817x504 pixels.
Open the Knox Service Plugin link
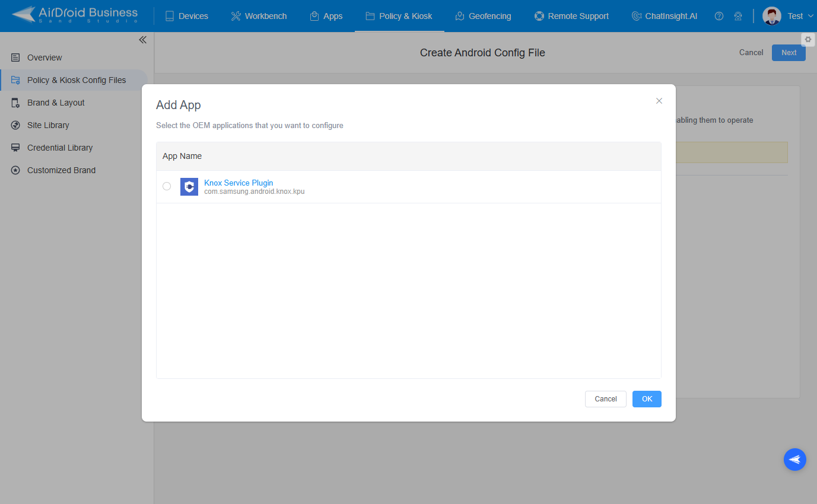[239, 183]
